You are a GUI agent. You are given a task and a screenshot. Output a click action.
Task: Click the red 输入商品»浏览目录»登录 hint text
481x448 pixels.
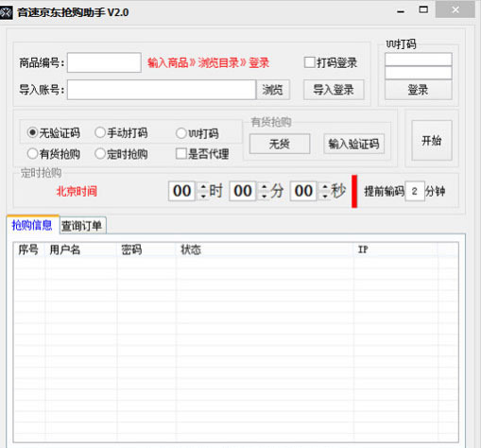point(209,63)
